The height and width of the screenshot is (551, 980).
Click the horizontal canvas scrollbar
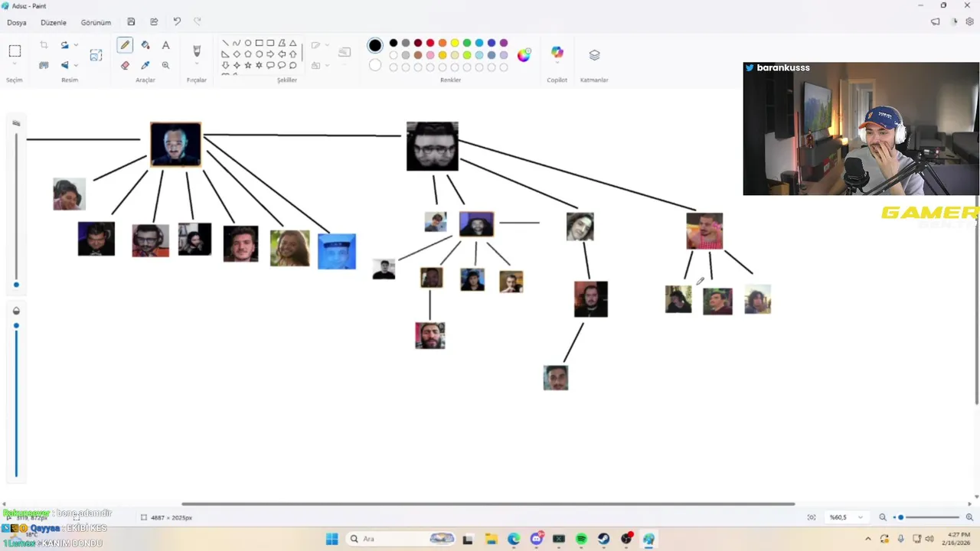coord(488,504)
